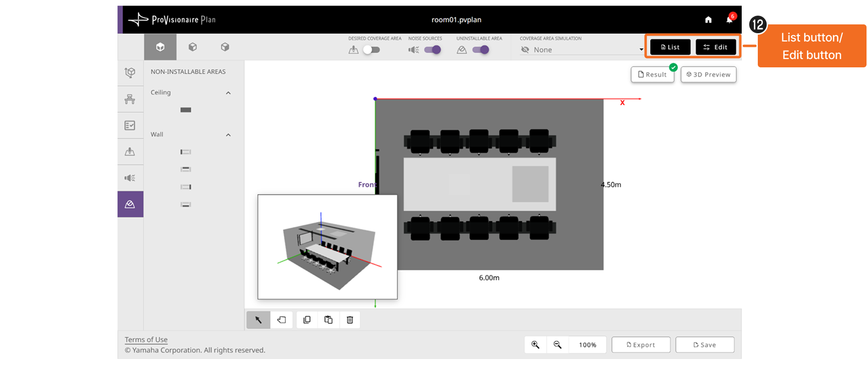Screen dimensions: 868x366
Task: Click the Export button
Action: click(x=641, y=345)
